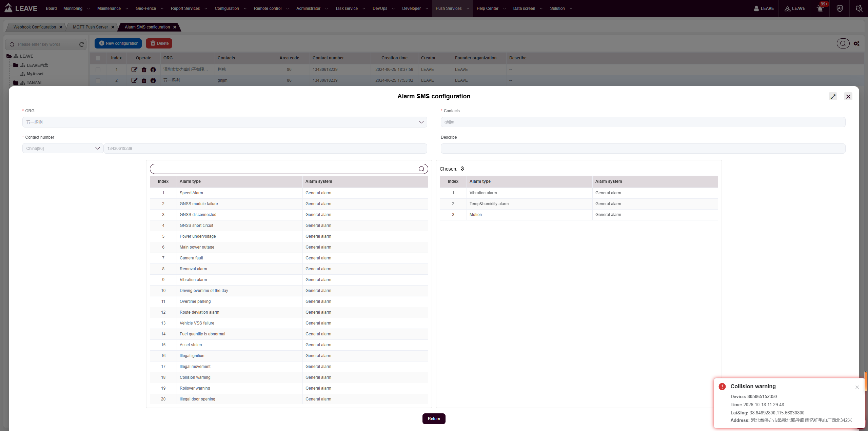Image resolution: width=868 pixels, height=431 pixels.
Task: Click the edit icon for row 1
Action: coord(135,70)
